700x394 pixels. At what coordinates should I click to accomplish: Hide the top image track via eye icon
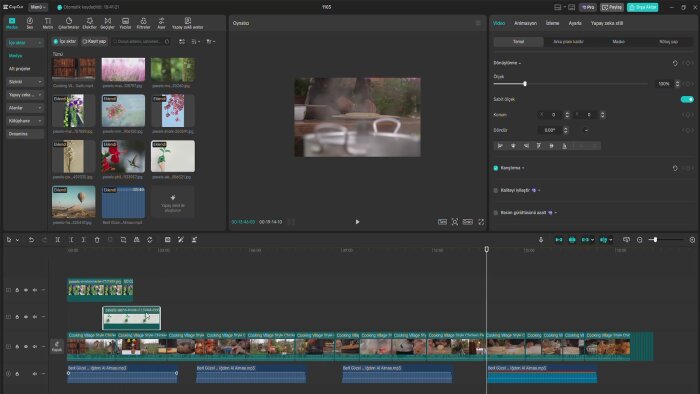tap(26, 290)
